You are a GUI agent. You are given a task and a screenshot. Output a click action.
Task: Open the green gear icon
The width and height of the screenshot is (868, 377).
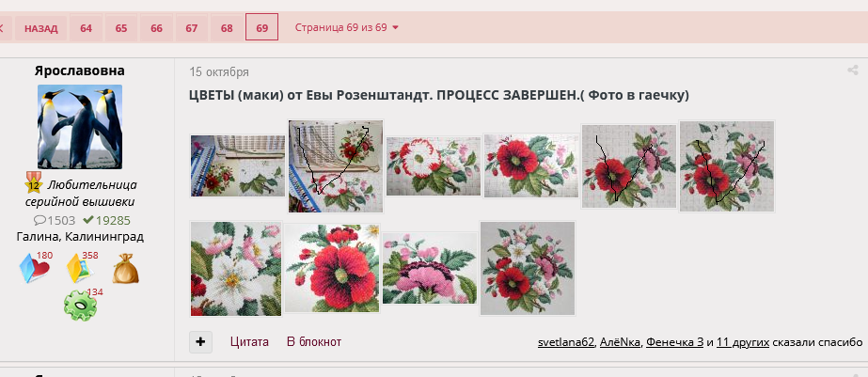pos(80,305)
